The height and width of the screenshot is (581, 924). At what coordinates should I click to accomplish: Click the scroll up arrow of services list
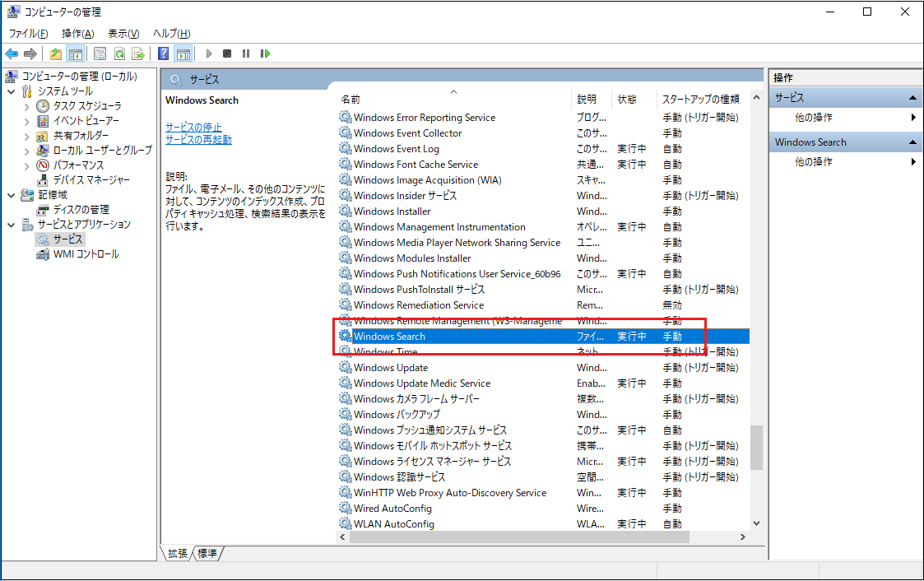(x=757, y=98)
